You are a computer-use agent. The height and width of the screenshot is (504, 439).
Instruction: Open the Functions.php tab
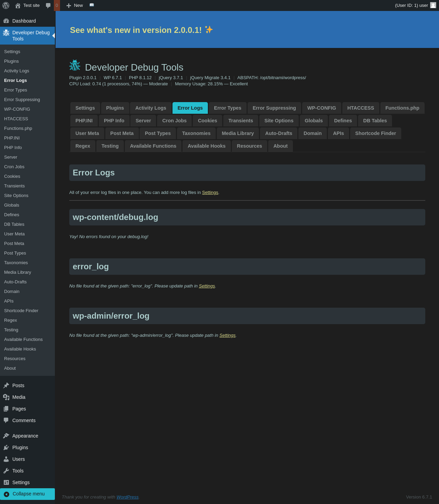pos(402,108)
